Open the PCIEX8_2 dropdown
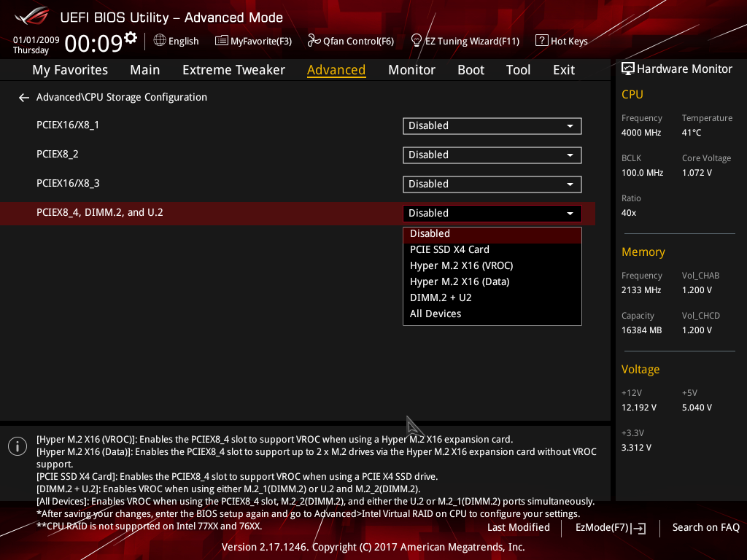This screenshot has height=560, width=747. click(x=492, y=155)
